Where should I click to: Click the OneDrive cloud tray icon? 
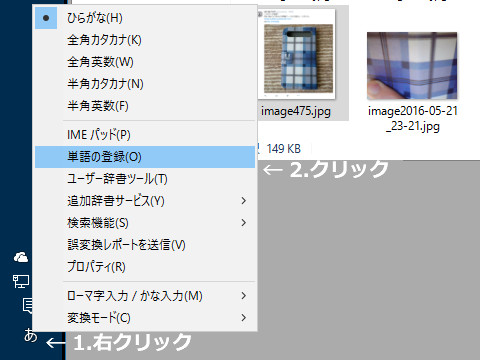[x=21, y=257]
